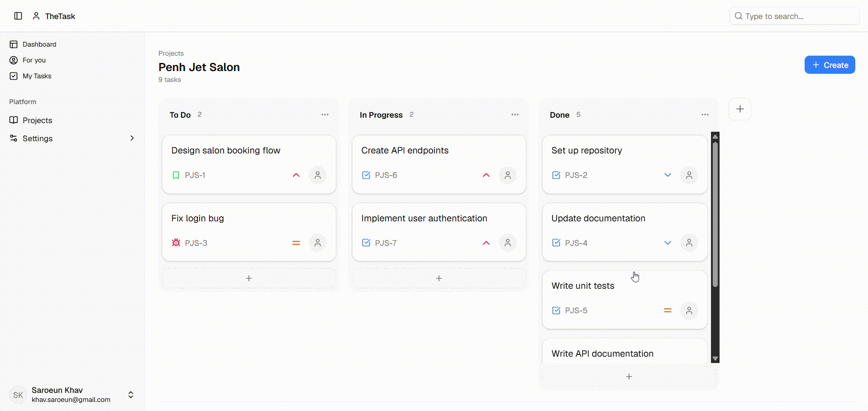Add a task to the In Progress column
Screen dimensions: 868x411
(x=439, y=278)
